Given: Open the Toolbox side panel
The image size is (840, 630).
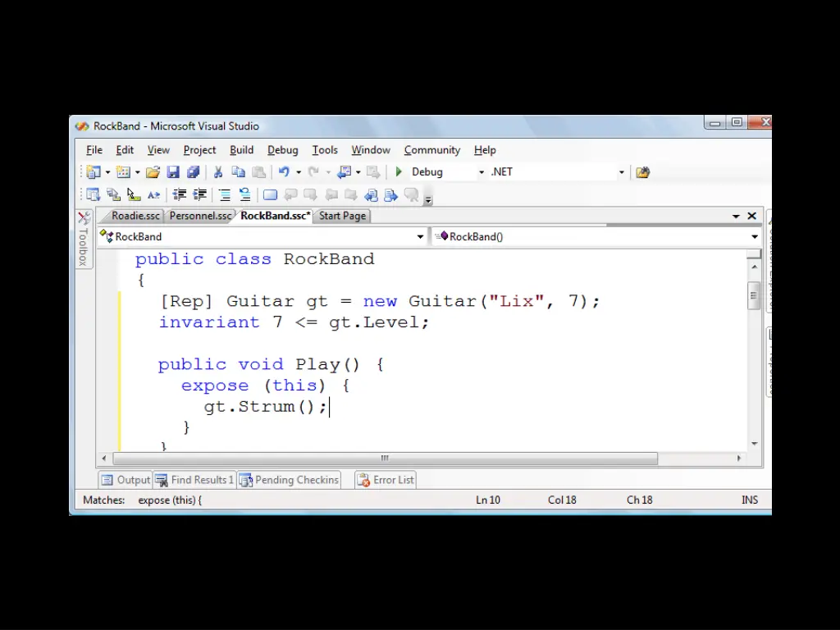Looking at the screenshot, I should (x=84, y=239).
